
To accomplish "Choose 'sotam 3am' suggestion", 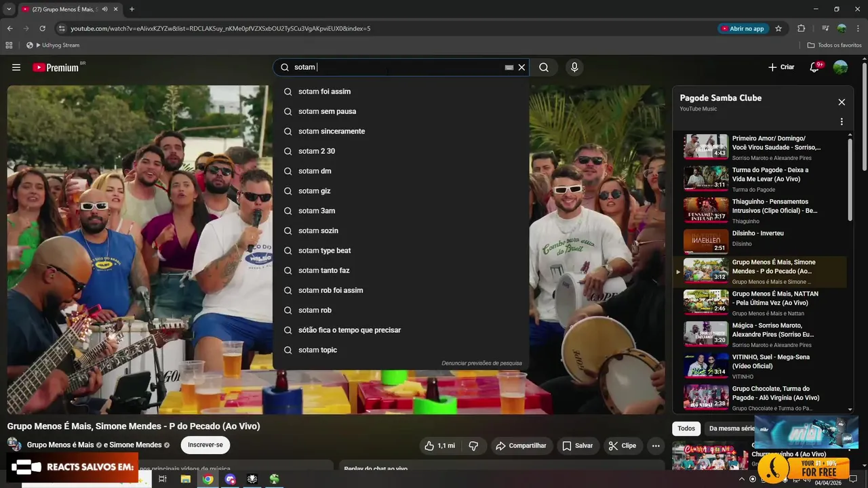I will [401, 211].
